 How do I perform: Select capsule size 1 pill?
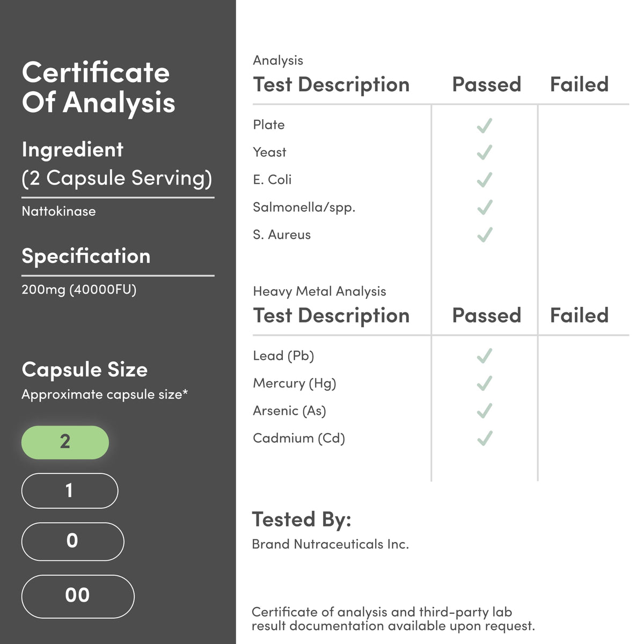pos(70,491)
